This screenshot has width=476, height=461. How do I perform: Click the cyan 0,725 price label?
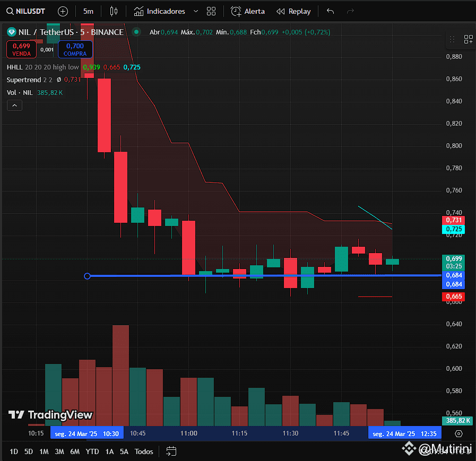pos(454,229)
